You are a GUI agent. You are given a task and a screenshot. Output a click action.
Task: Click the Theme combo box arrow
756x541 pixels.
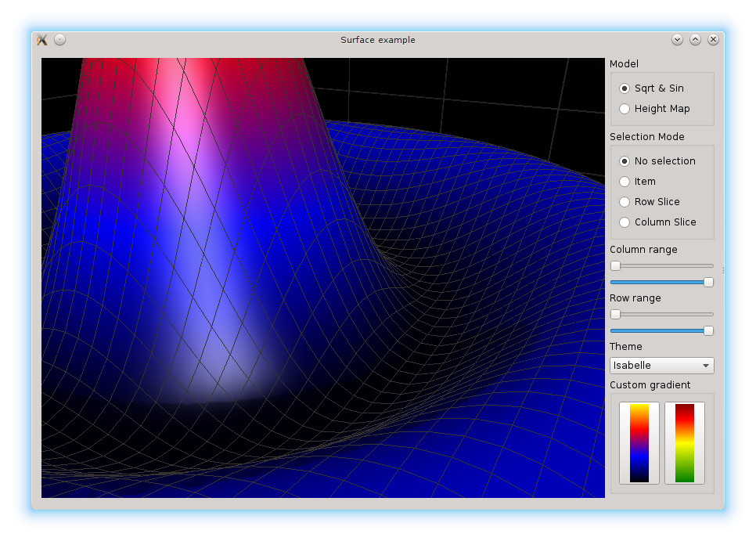[706, 366]
